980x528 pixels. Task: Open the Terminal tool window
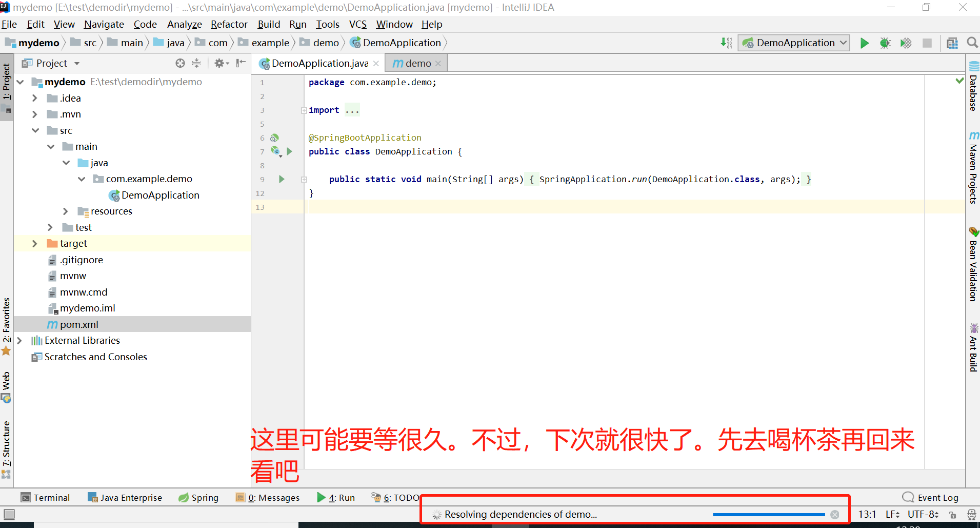tap(45, 497)
